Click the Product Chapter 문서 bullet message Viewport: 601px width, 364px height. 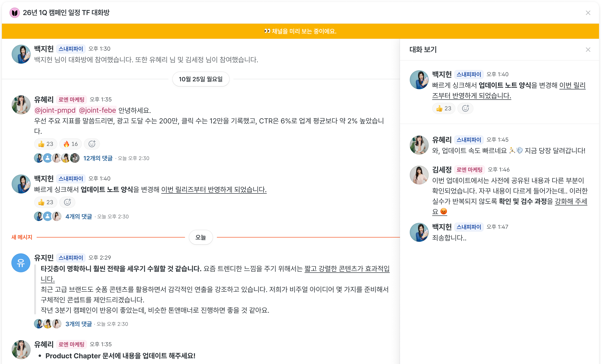[120, 356]
